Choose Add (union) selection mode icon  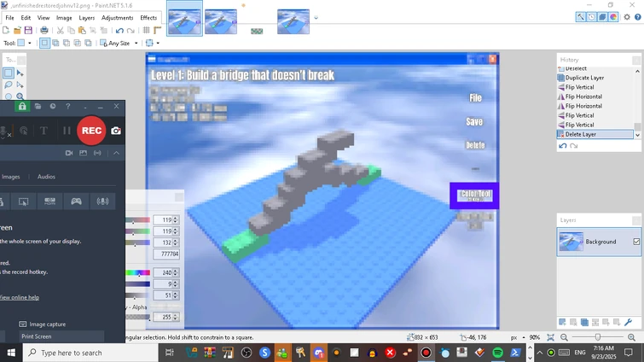coord(55,43)
